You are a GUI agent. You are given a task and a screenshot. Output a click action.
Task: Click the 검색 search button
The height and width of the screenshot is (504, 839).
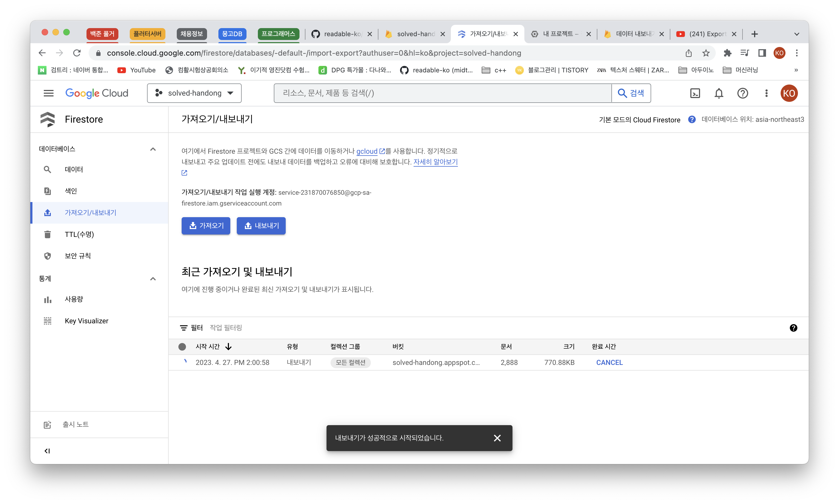click(x=631, y=93)
